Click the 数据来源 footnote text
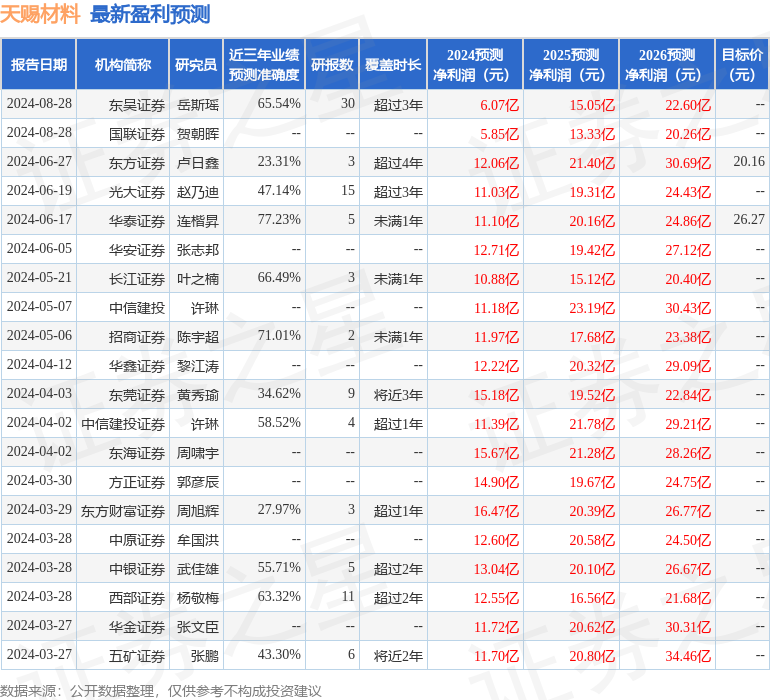Screen dimensions: 770x700 (161, 691)
